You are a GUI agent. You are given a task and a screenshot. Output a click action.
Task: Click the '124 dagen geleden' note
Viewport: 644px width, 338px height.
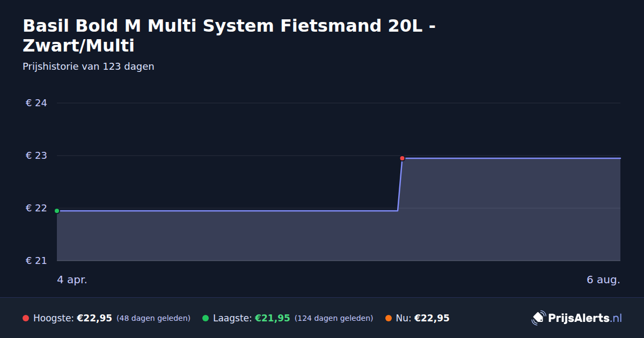(x=334, y=318)
